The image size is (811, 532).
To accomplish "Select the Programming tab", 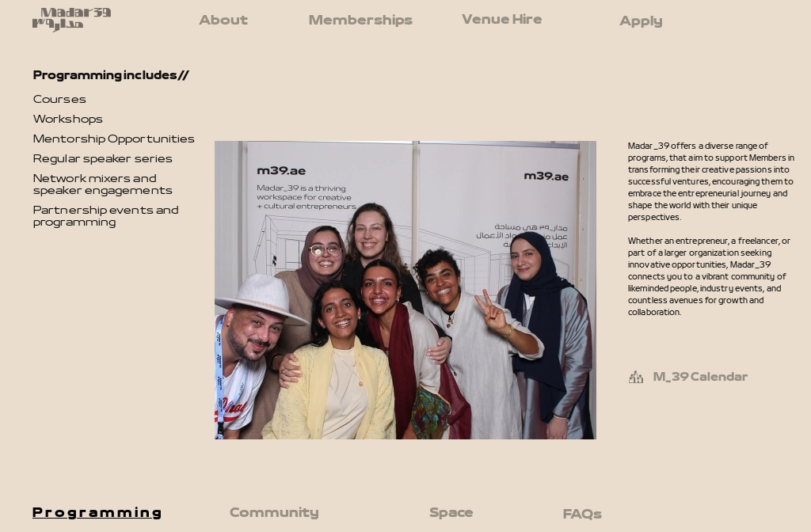I will click(97, 512).
